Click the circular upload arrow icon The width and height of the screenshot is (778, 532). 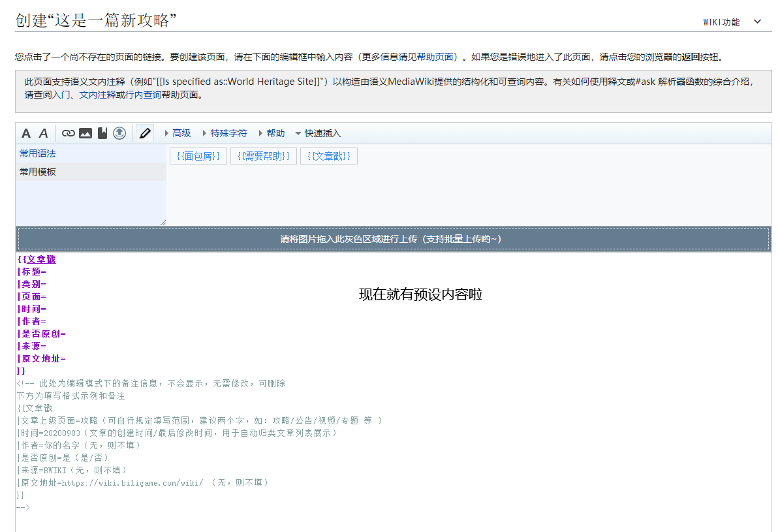(119, 133)
